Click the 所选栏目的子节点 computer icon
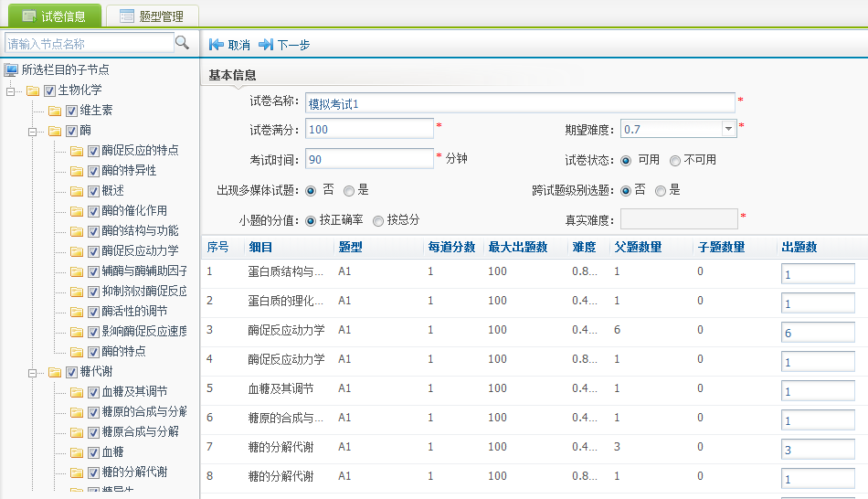This screenshot has width=868, height=499. point(11,69)
